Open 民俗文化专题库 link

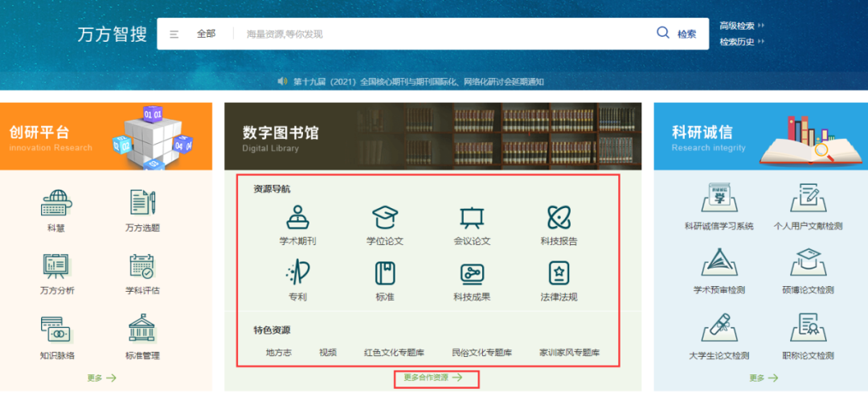tap(481, 353)
